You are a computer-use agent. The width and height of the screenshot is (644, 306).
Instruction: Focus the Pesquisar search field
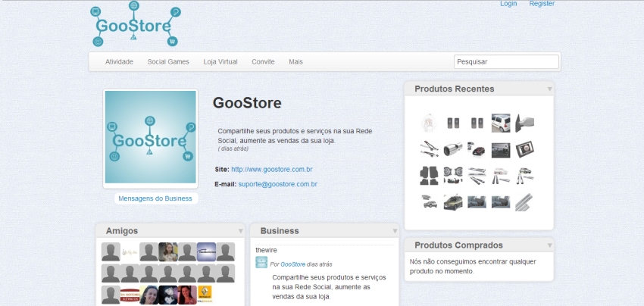coord(506,61)
